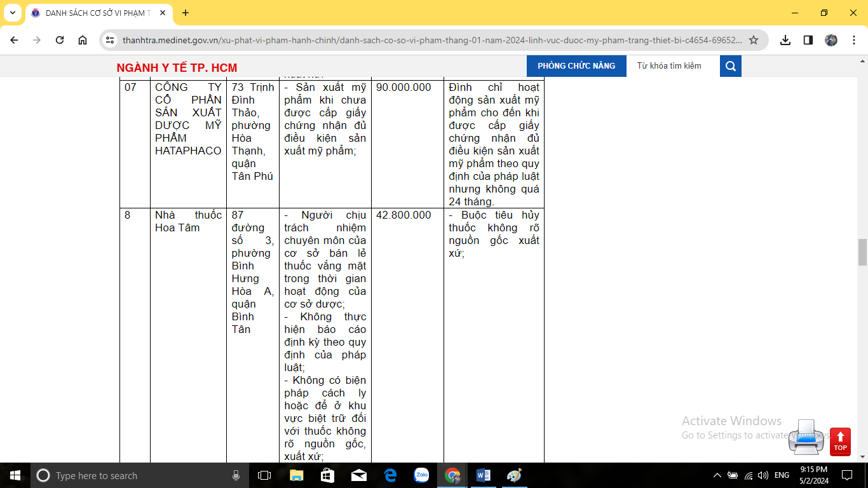The image size is (868, 488).
Task: Open the clock showing 9:15 PM
Action: pos(814,475)
